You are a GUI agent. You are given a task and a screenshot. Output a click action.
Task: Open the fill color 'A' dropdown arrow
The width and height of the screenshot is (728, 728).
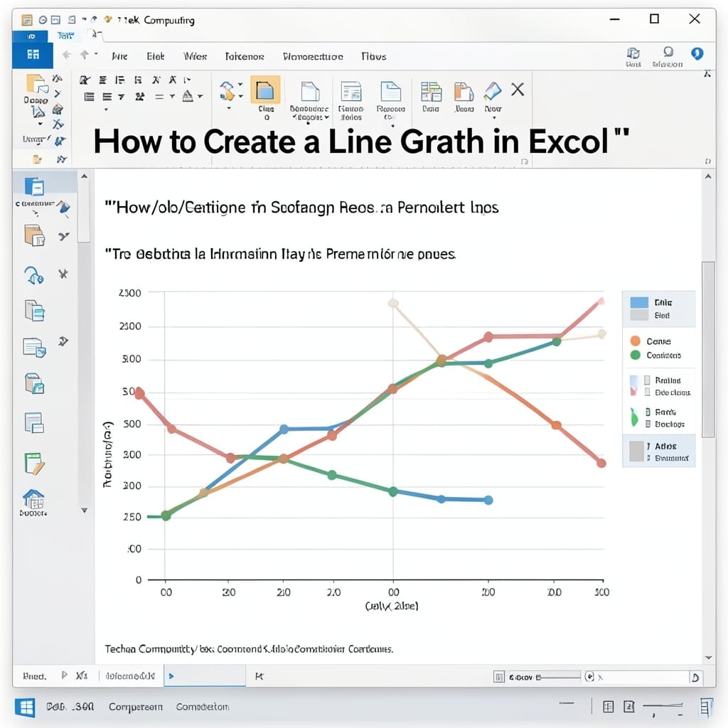pyautogui.click(x=200, y=97)
